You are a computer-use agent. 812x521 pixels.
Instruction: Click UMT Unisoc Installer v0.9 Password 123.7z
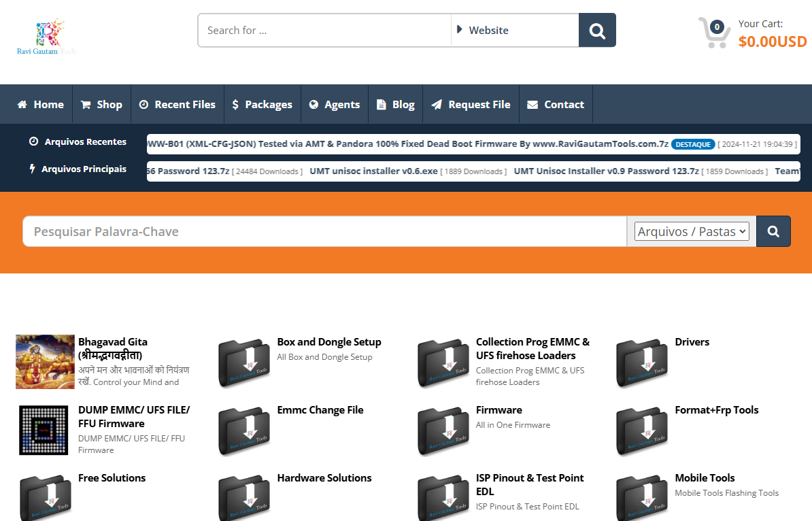click(607, 171)
